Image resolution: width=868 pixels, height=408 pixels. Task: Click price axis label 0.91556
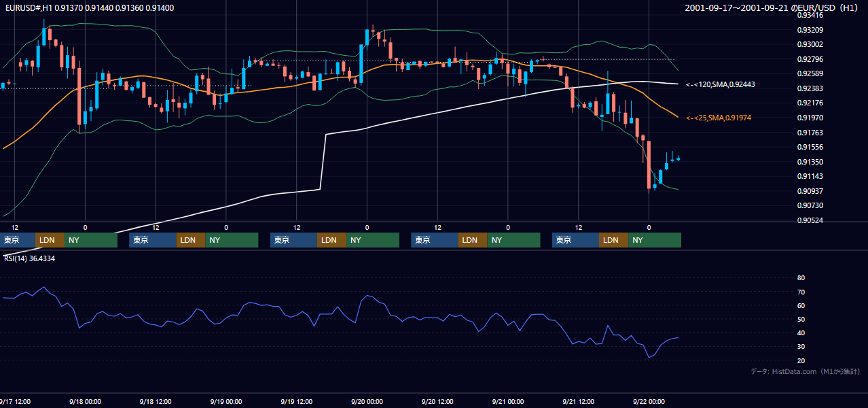810,147
